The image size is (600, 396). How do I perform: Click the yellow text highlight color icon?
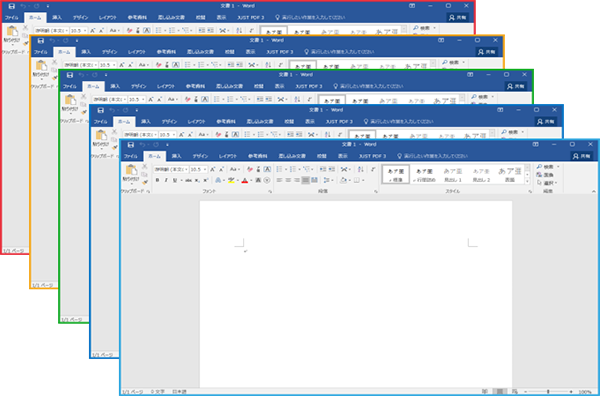tap(231, 180)
